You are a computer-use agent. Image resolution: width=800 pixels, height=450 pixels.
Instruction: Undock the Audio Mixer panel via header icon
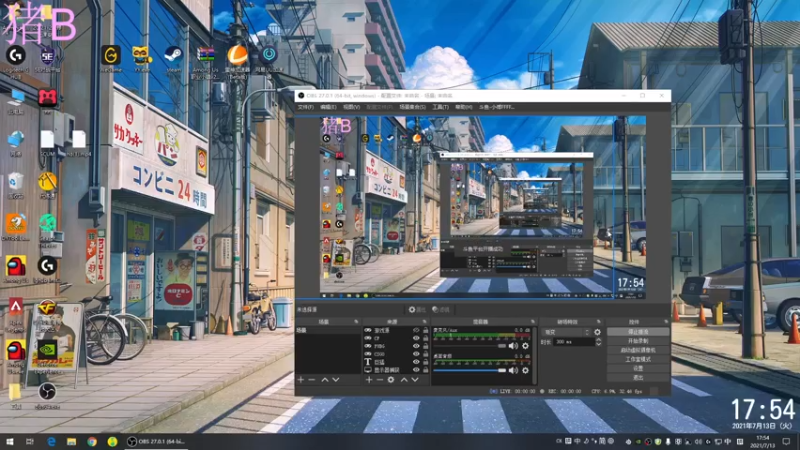pos(533,322)
